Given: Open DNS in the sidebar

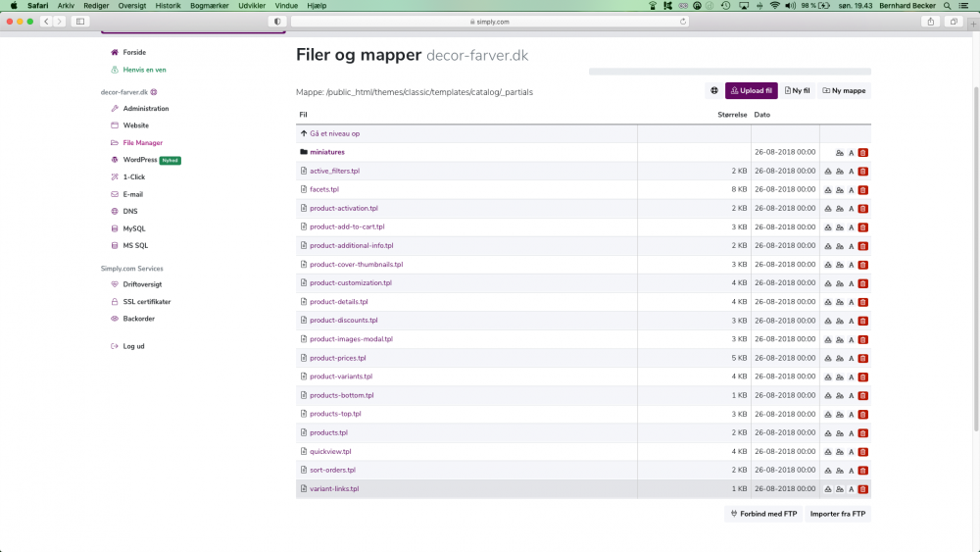Looking at the screenshot, I should [x=130, y=212].
